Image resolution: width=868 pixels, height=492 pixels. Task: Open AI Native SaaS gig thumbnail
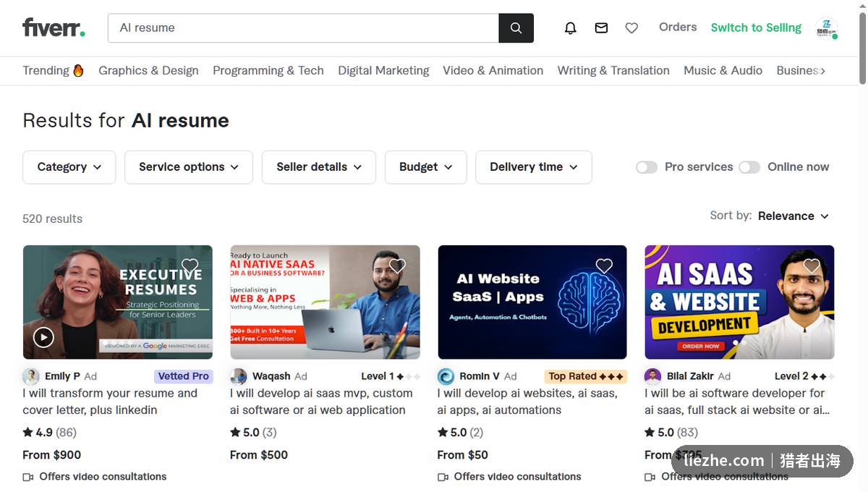point(325,302)
